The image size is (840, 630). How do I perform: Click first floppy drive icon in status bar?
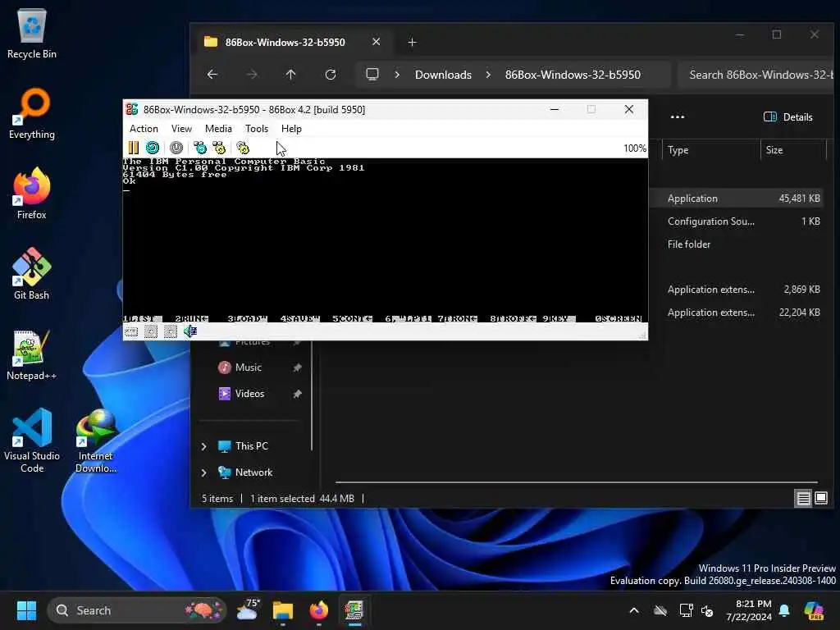[x=151, y=332]
